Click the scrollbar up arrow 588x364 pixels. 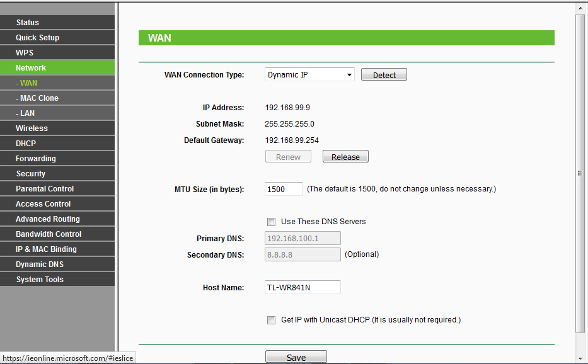pos(580,8)
